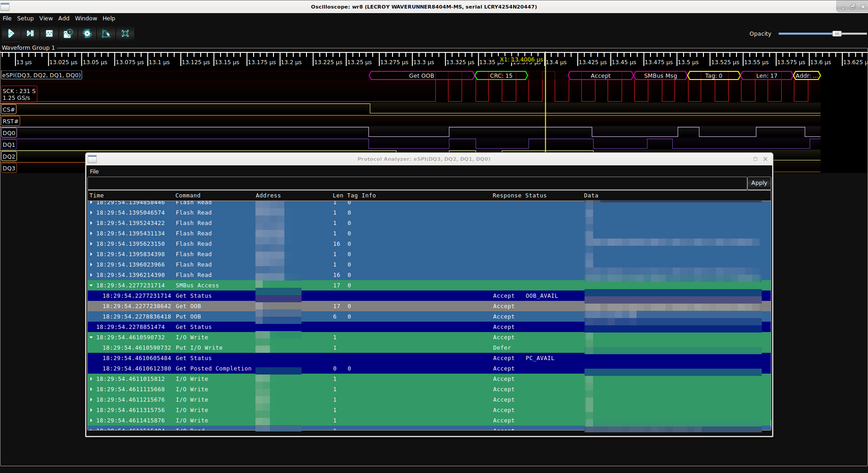Adjust the Opacity slider handle
This screenshot has width=868, height=473.
(x=837, y=34)
